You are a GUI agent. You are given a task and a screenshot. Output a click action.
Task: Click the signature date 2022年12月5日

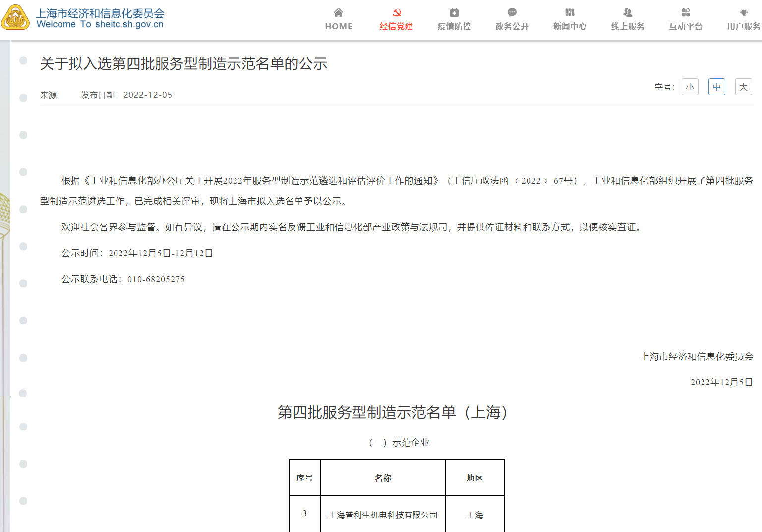click(722, 382)
